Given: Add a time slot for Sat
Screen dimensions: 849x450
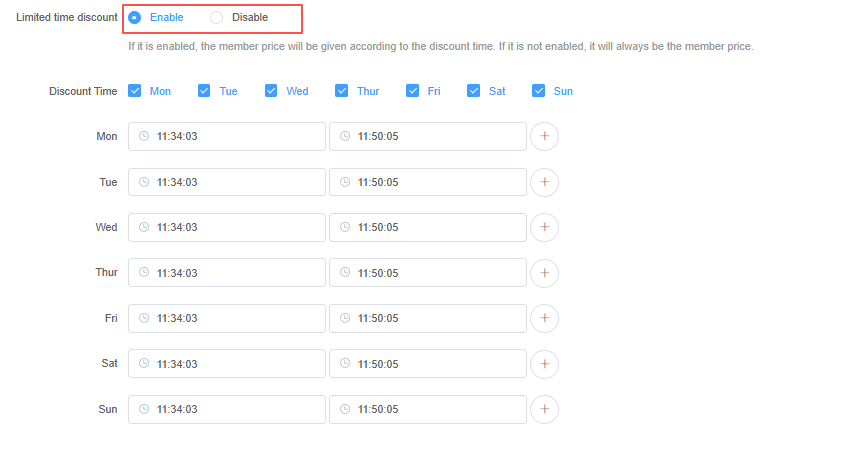Looking at the screenshot, I should coord(544,364).
